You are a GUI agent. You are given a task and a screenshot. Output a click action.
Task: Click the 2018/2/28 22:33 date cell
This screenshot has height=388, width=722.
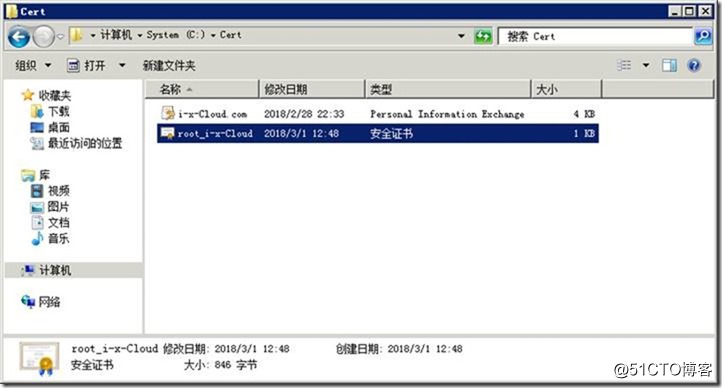point(304,114)
